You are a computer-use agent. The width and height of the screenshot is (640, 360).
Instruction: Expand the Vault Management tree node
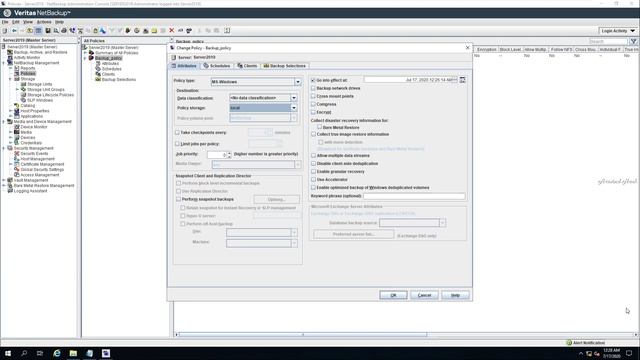tap(4, 180)
